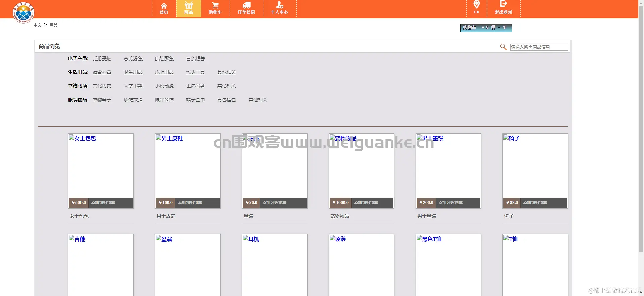Add 宠物物品 (¥1000.0) to cart
Viewport: 644px width, 296px height.
click(366, 203)
